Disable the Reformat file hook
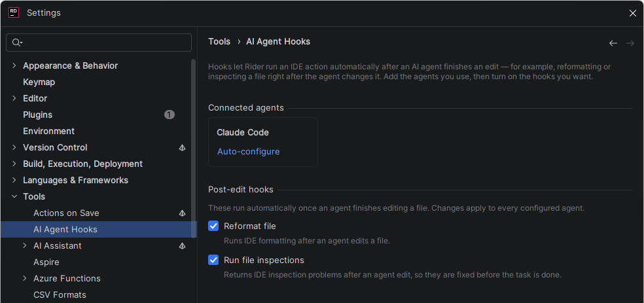Viewport: 644px width, 303px height. 213,226
